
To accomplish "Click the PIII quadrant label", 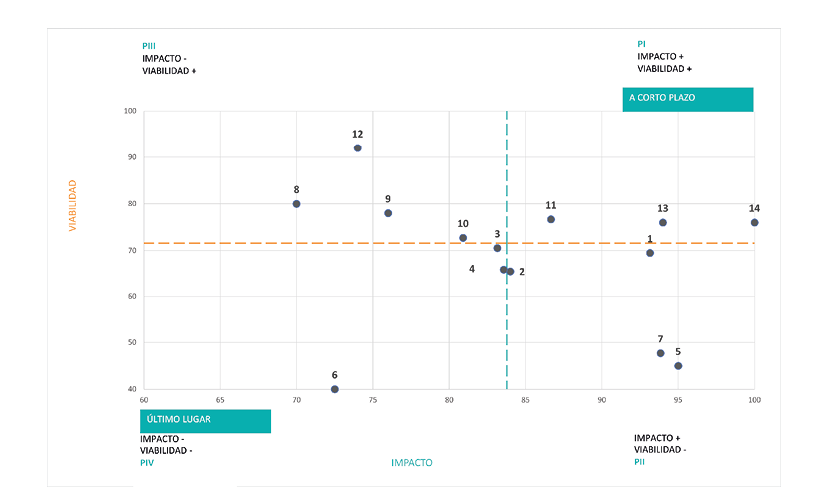I will coord(151,46).
